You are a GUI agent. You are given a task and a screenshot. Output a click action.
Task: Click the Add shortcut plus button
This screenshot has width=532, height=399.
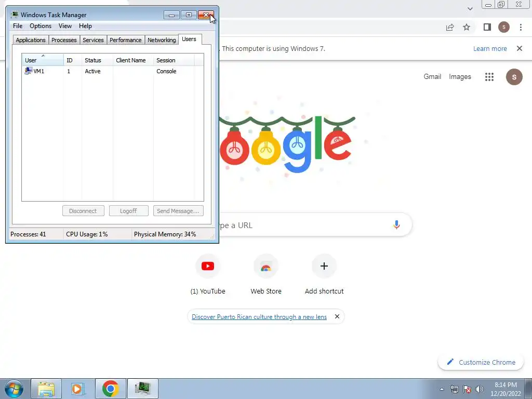pyautogui.click(x=324, y=266)
